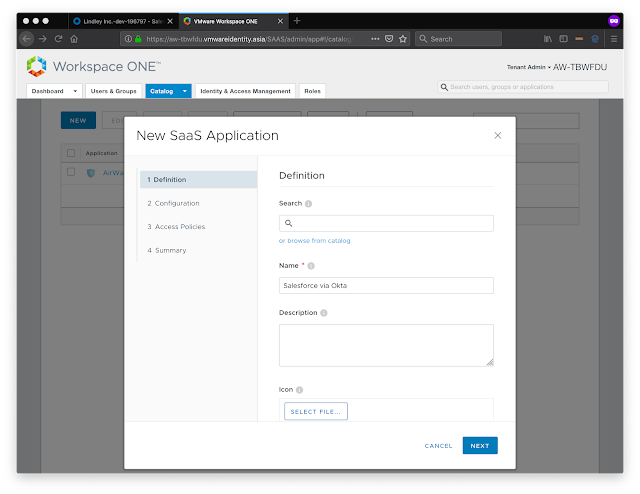Open the Users & Groups tab
The image size is (640, 494).
(x=113, y=91)
